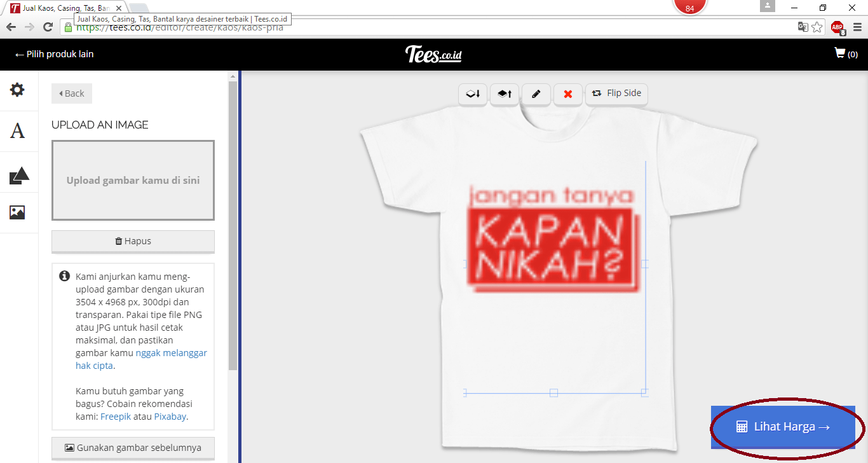This screenshot has height=463, width=868.
Task: Click Flip Side to view shirt back
Action: coord(616,93)
